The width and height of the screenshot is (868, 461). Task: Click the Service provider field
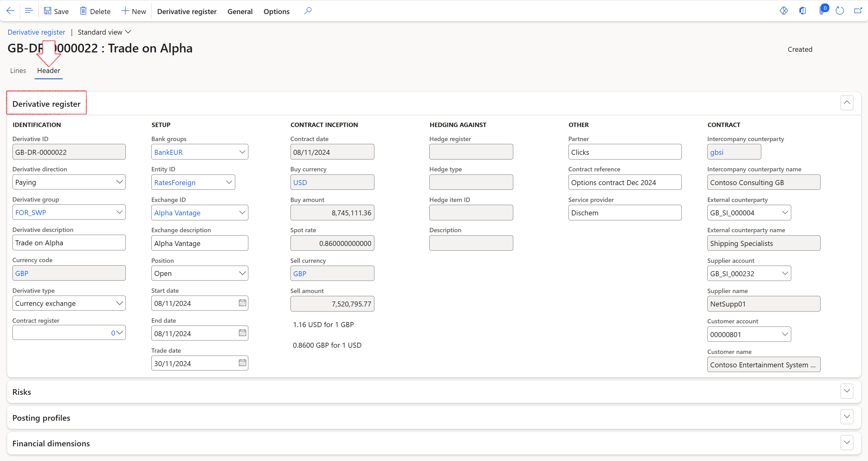625,212
